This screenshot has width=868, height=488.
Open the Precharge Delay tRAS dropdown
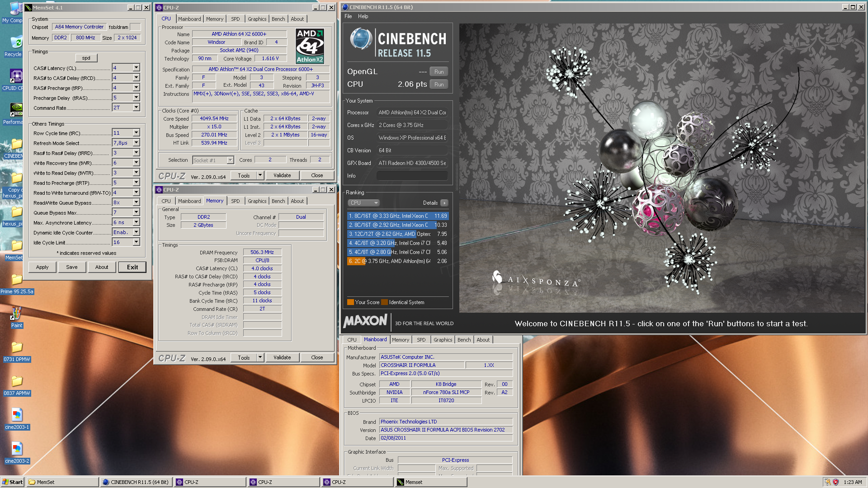tap(136, 98)
